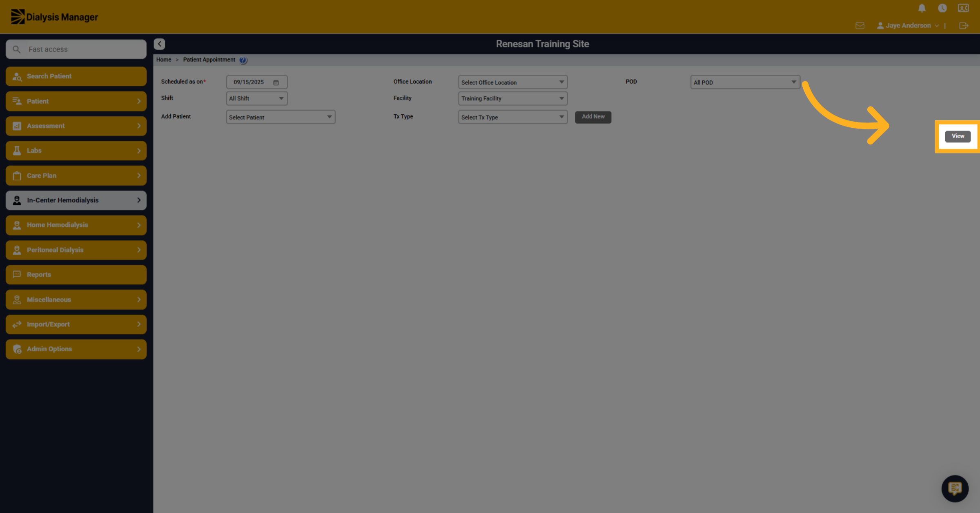Expand the Patient menu
This screenshot has width=980, height=513.
coord(76,101)
